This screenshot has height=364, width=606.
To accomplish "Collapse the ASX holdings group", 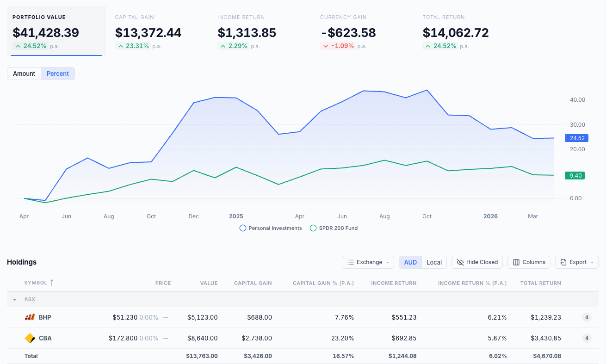I will (x=14, y=299).
